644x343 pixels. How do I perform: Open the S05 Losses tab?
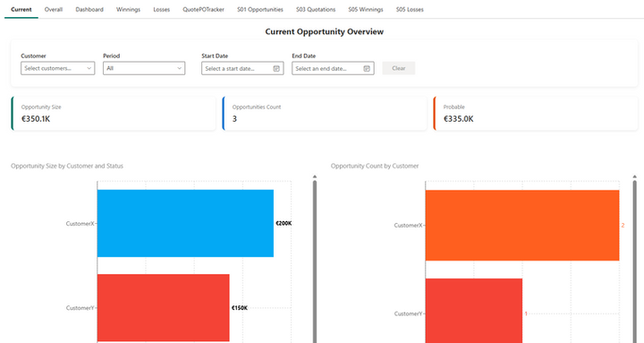(410, 10)
